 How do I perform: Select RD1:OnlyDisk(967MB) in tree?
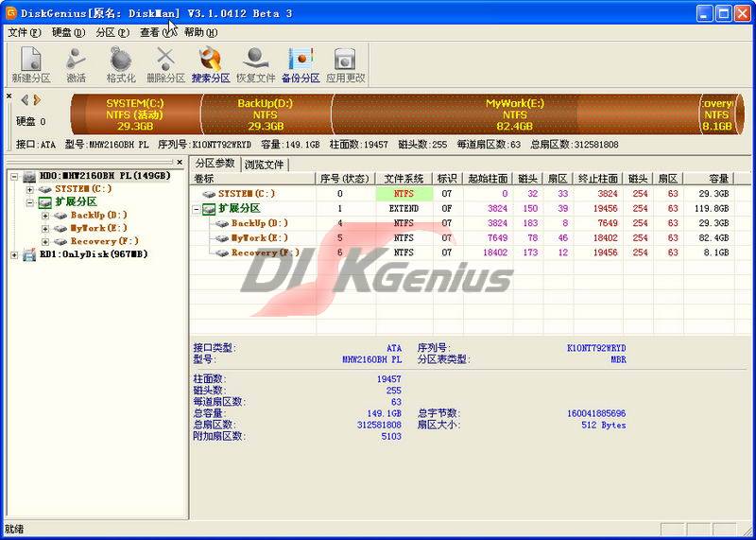(x=94, y=254)
